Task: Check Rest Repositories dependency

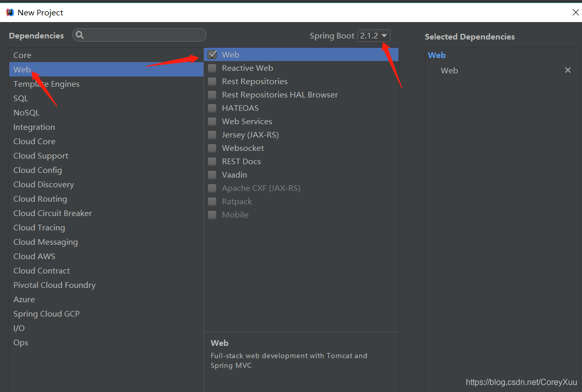Action: pos(212,81)
